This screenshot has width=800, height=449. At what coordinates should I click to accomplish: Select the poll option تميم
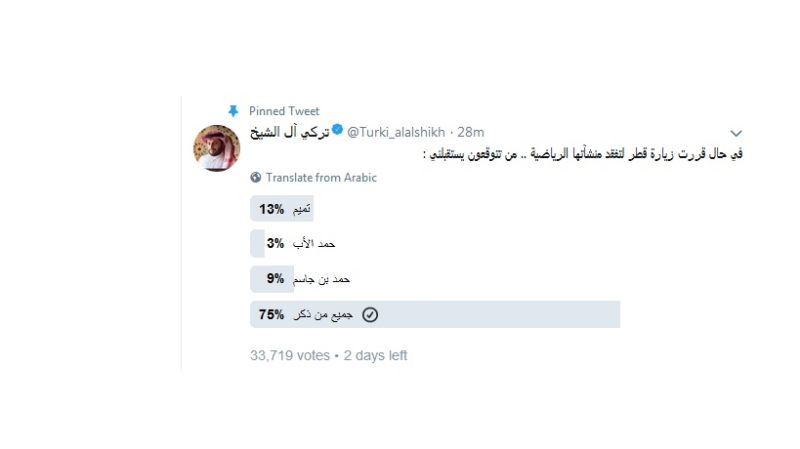(435, 209)
